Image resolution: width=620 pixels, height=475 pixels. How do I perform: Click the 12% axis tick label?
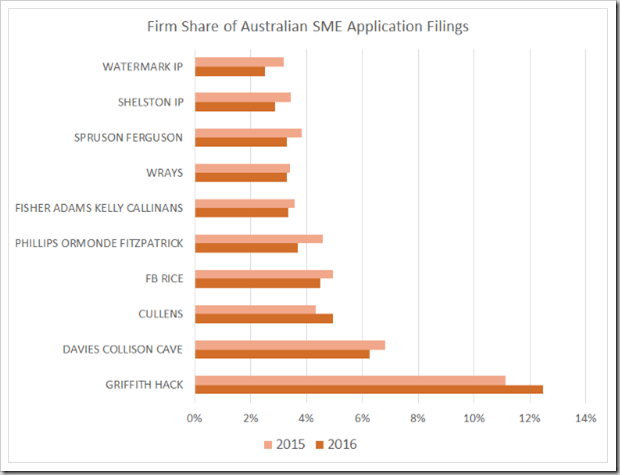tap(530, 418)
